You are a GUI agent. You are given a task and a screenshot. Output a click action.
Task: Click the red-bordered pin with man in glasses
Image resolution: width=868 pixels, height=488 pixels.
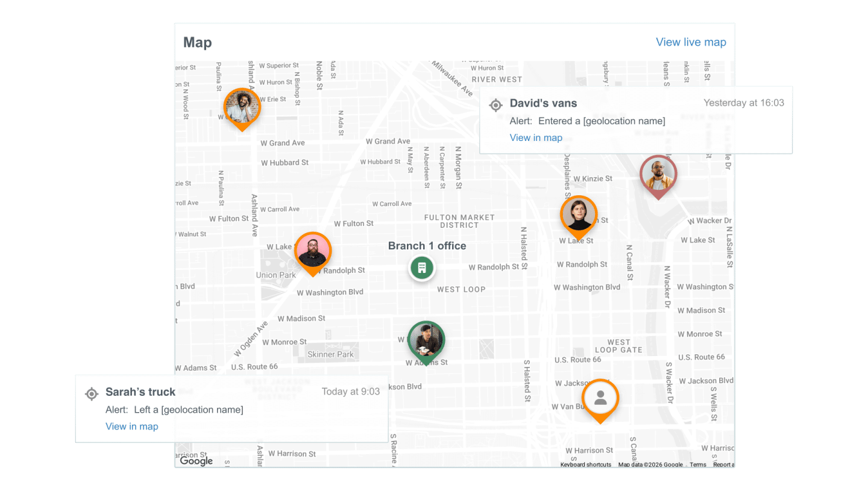click(658, 177)
